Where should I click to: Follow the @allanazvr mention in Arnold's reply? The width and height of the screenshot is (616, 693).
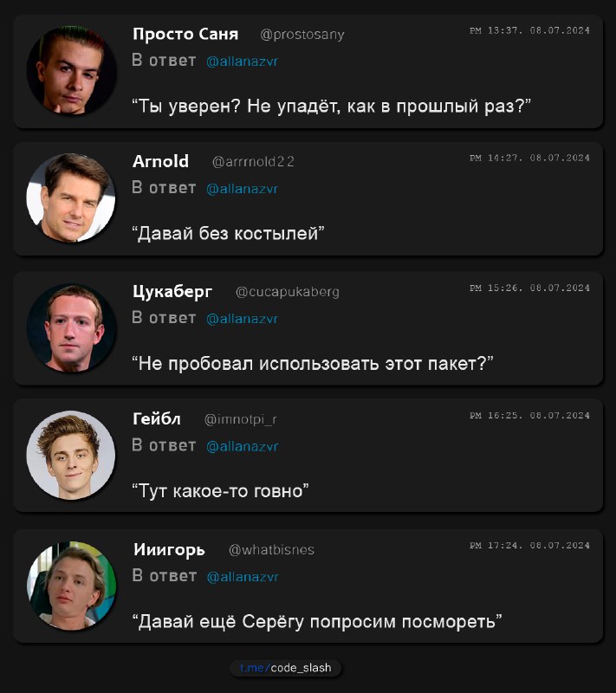[243, 189]
